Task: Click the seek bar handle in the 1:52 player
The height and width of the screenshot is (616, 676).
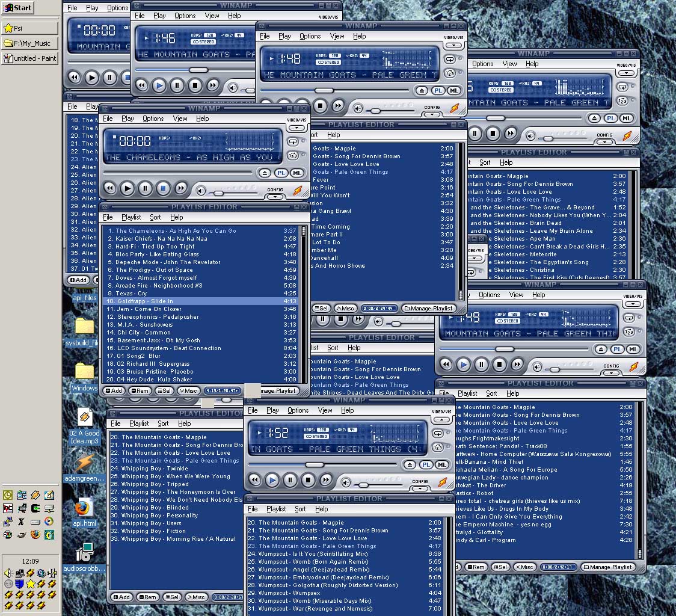Action: (315, 464)
